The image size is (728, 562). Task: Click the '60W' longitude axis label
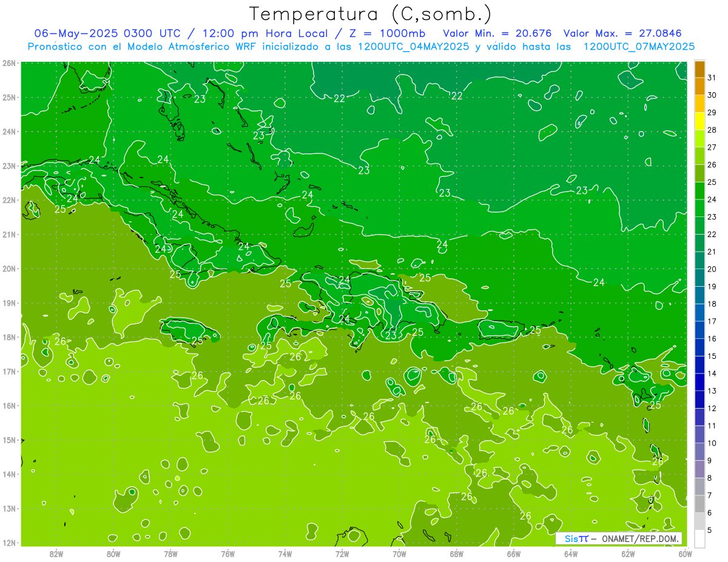pos(685,554)
